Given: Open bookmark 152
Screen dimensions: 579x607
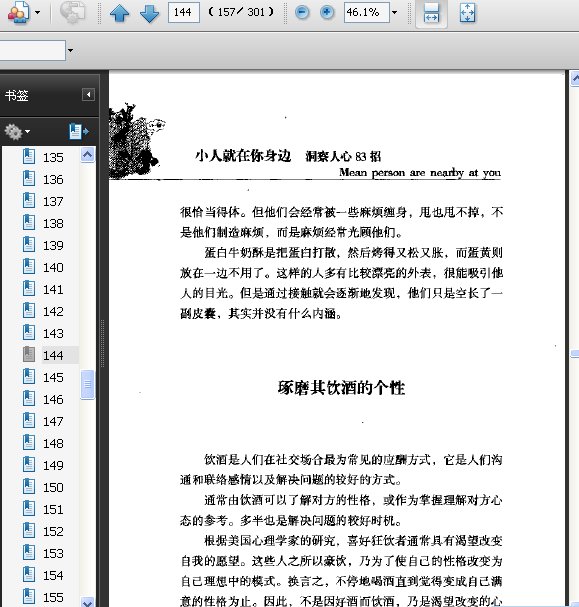Looking at the screenshot, I should pos(53,531).
